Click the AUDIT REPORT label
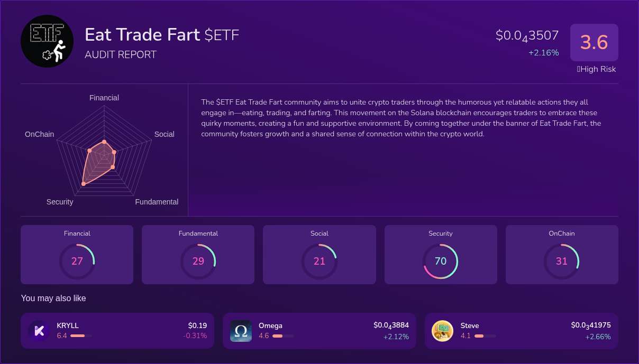This screenshot has width=639, height=364. [x=121, y=54]
